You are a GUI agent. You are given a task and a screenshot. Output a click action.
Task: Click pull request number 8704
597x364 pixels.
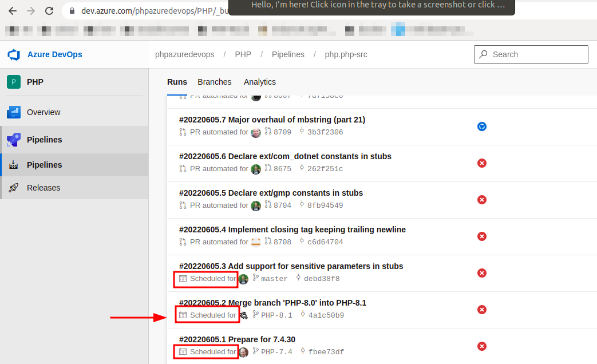coord(282,205)
